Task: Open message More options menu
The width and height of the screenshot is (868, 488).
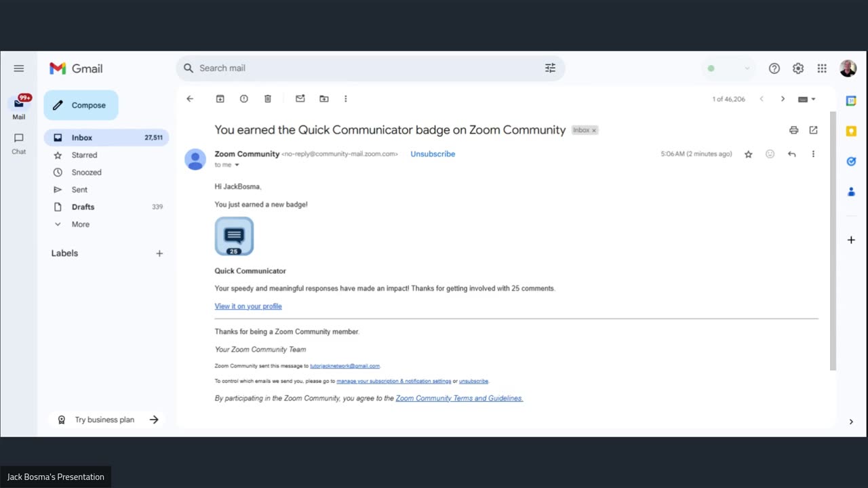Action: [x=813, y=155]
